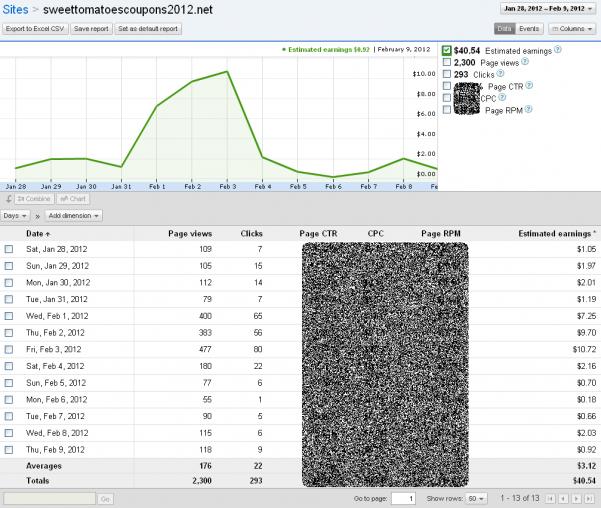This screenshot has width=601, height=508.
Task: Check the Page RPM metric checkbox
Action: [x=447, y=110]
